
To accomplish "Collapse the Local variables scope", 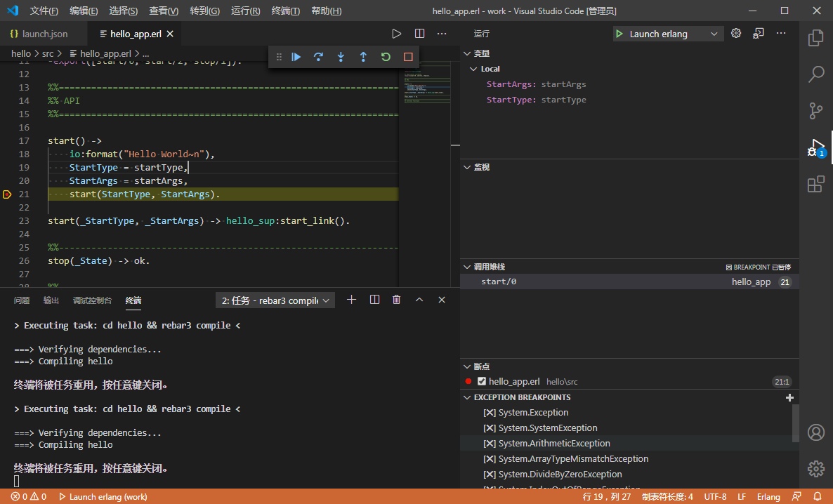I will click(474, 69).
